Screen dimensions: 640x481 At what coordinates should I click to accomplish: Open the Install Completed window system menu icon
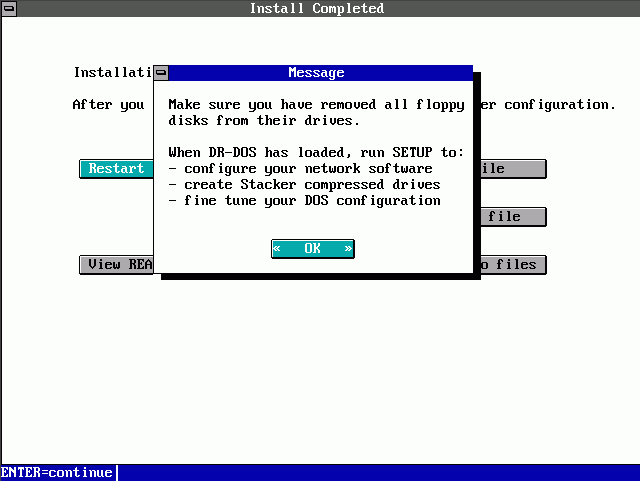coord(9,8)
